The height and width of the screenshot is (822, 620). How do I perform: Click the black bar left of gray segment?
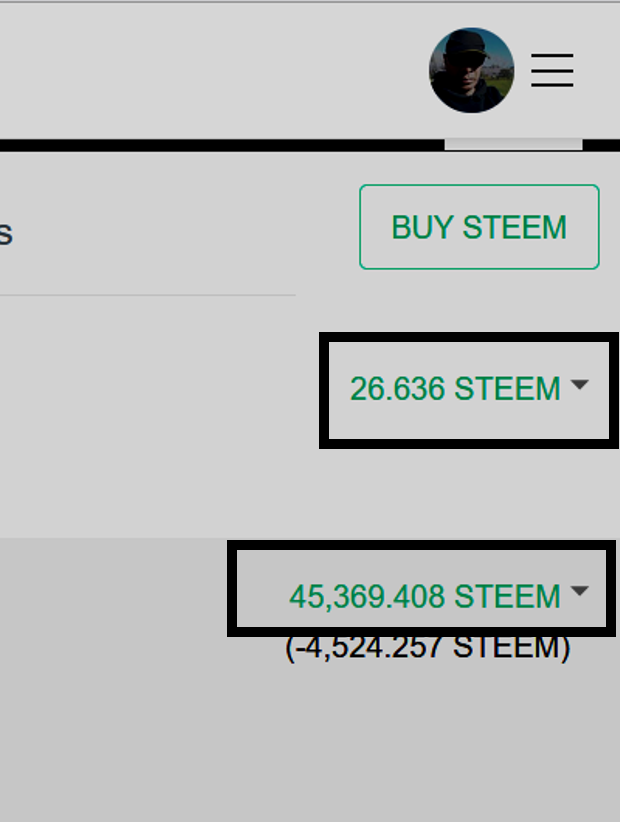pos(222,145)
